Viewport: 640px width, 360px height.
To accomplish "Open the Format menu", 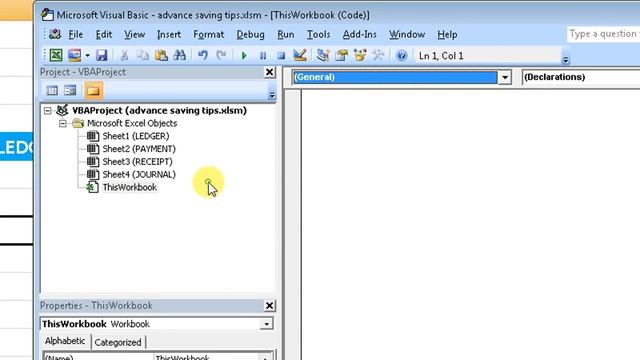I will tap(209, 35).
